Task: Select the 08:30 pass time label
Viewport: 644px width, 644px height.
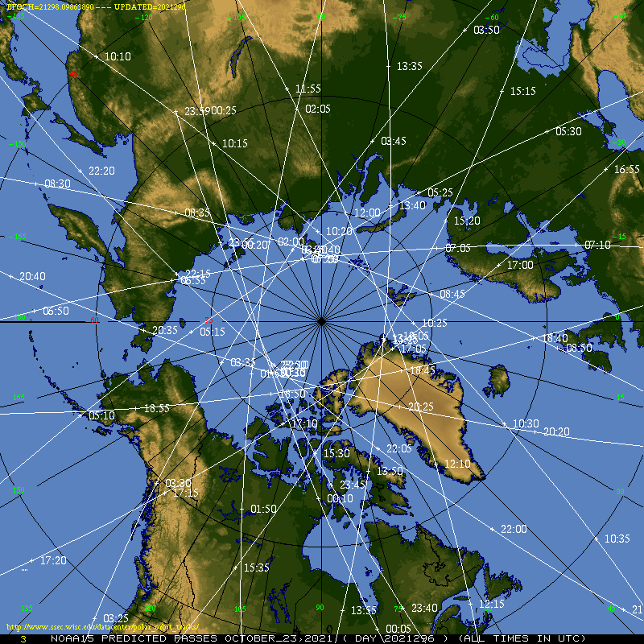Action: (x=57, y=184)
